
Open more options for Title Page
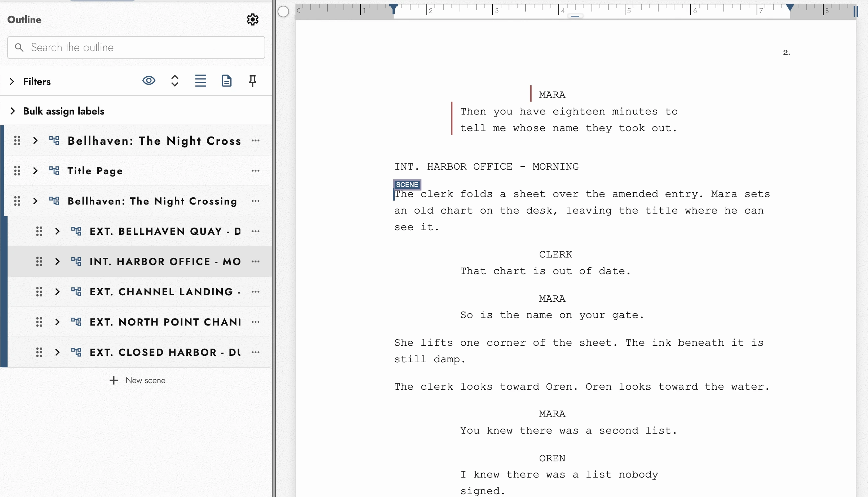[x=256, y=171]
